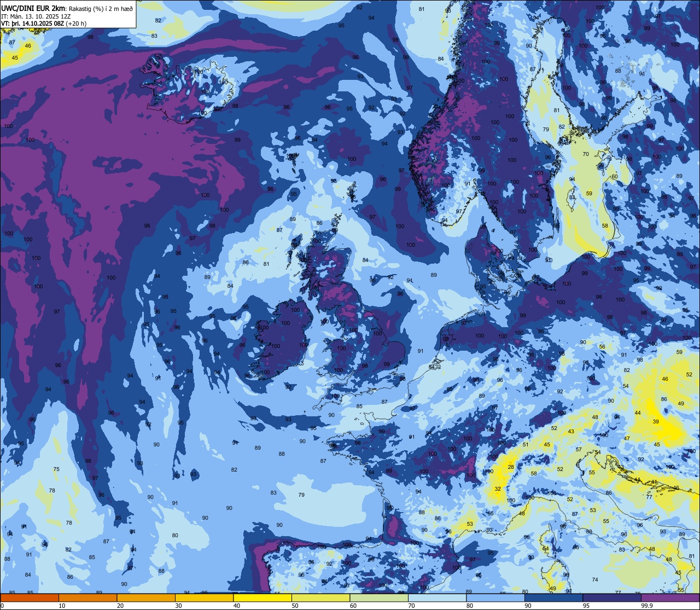Click the legend tick label '20'
Screen dimensions: 700x610
[120, 606]
